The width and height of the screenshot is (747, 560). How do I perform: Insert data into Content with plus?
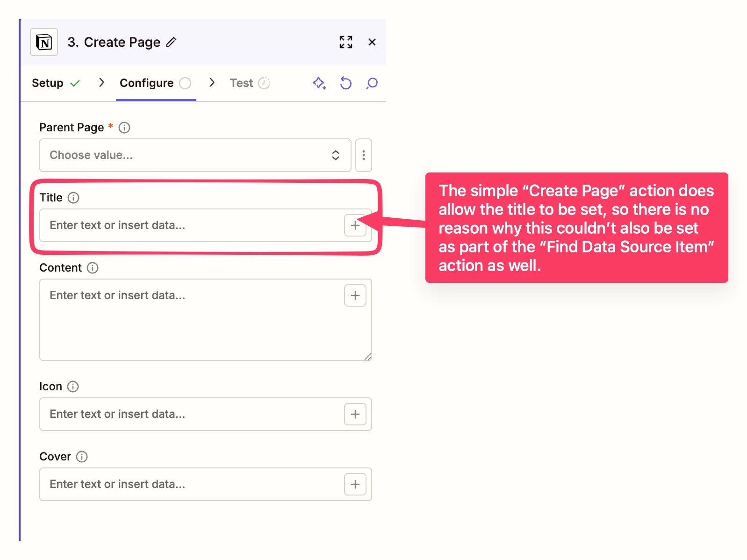click(x=355, y=295)
